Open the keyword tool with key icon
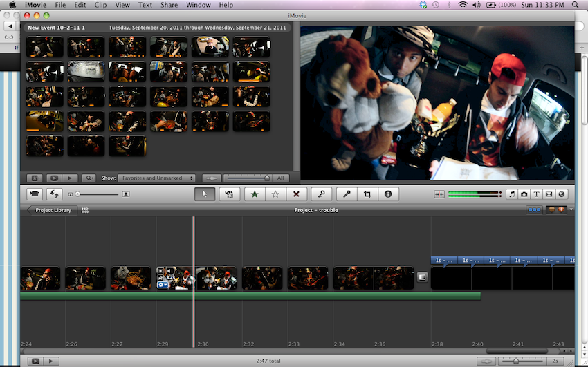This screenshot has height=367, width=588. [321, 194]
